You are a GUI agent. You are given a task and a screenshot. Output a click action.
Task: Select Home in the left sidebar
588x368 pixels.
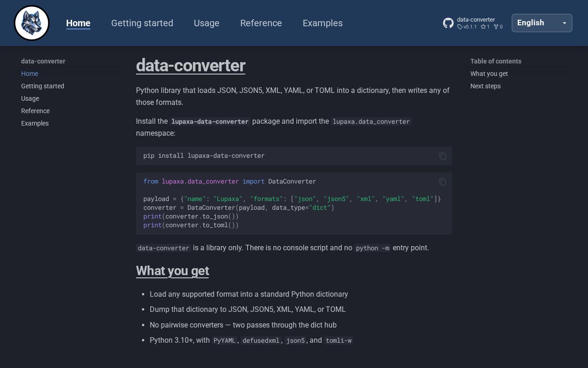[30, 74]
